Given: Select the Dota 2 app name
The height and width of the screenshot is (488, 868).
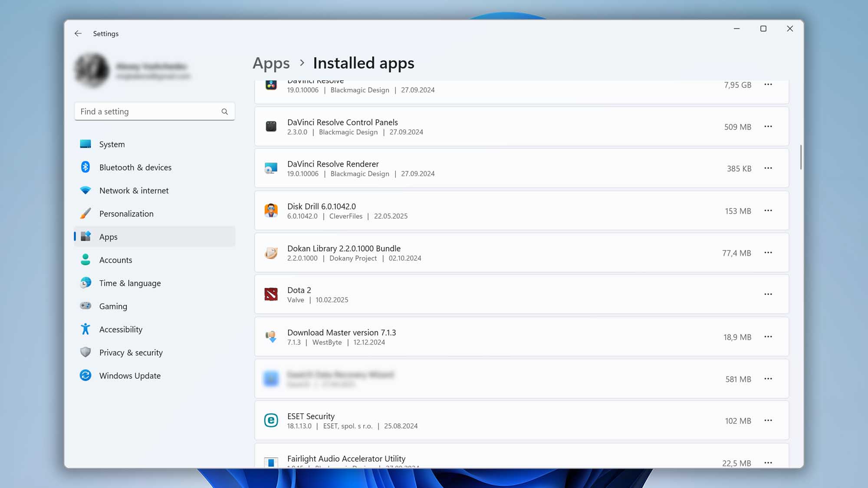Looking at the screenshot, I should (x=299, y=290).
